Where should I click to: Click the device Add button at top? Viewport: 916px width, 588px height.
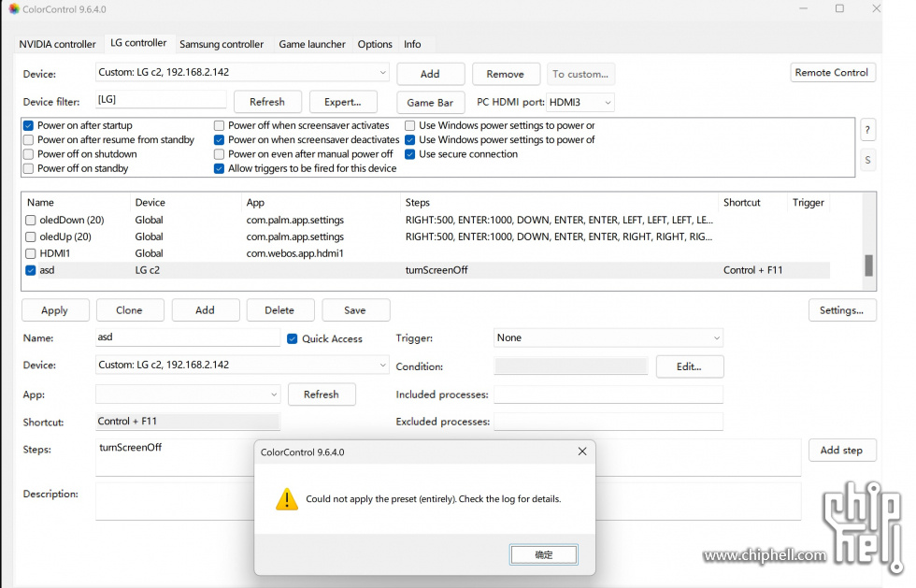pyautogui.click(x=431, y=74)
